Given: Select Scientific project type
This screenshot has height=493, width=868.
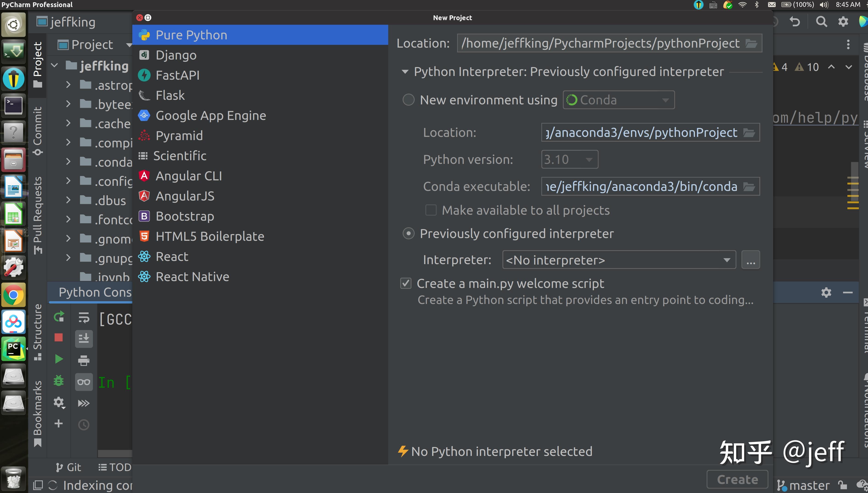Looking at the screenshot, I should (x=260, y=156).
